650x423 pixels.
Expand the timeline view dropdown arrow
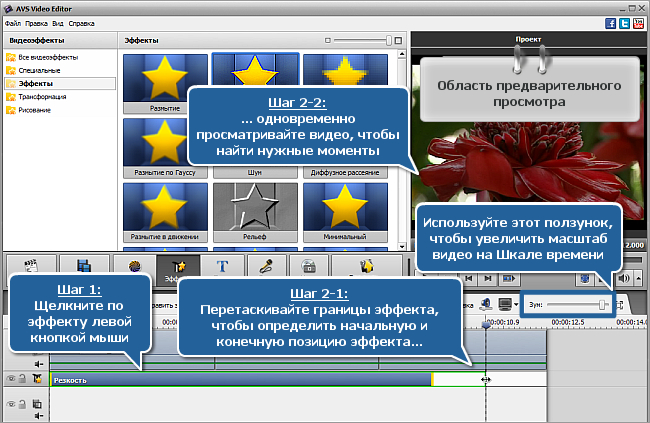pos(516,305)
